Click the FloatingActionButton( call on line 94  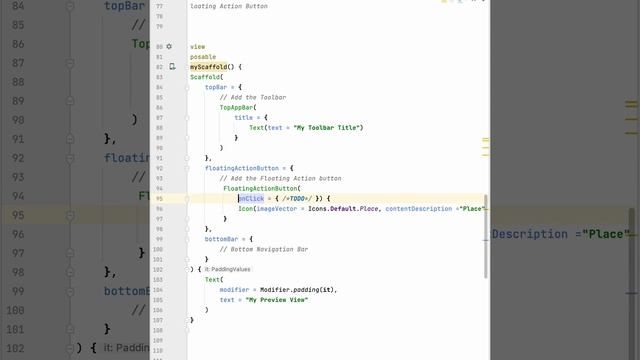pyautogui.click(x=262, y=189)
